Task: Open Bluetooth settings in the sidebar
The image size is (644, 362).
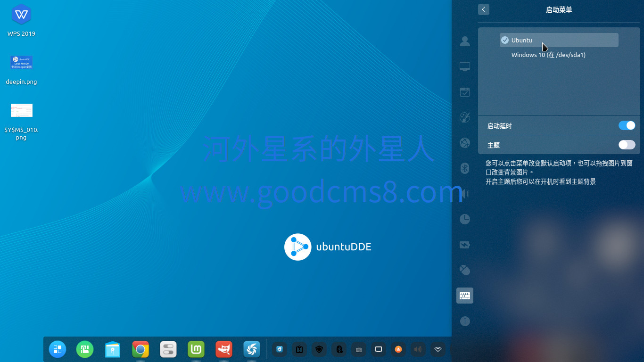Action: (x=465, y=168)
